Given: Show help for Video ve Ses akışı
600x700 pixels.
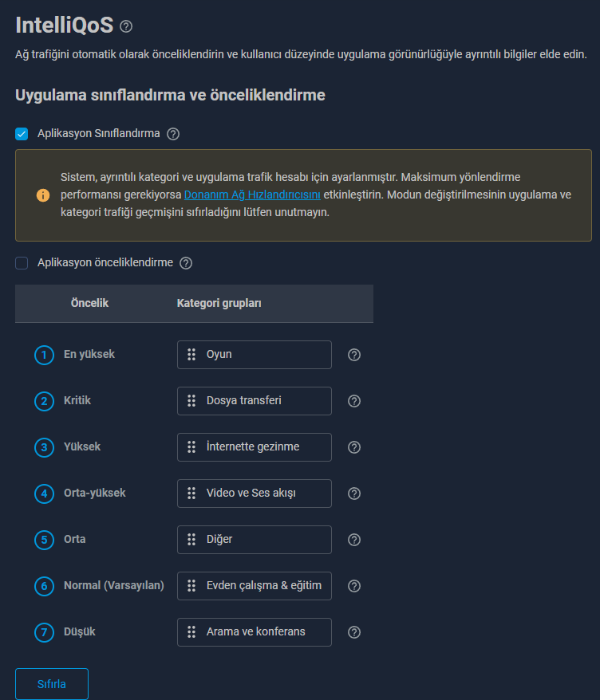Looking at the screenshot, I should (354, 494).
